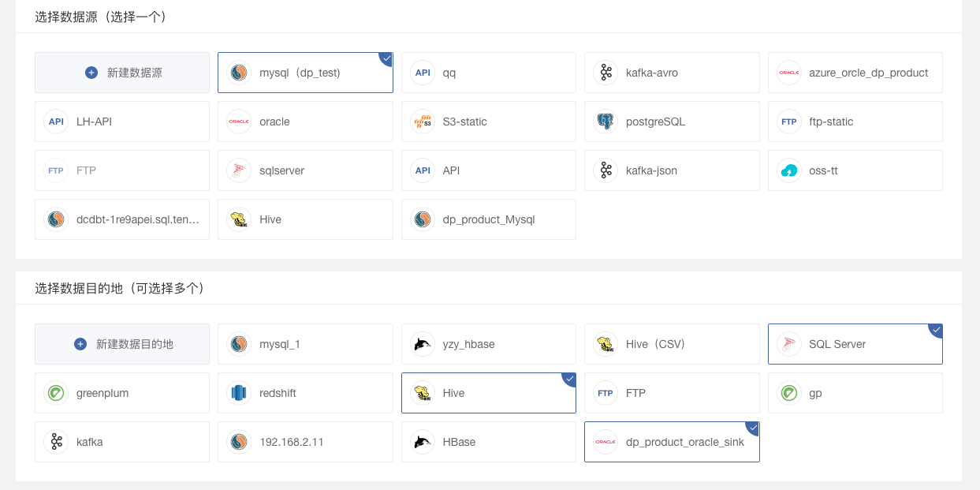Viewport: 980px width, 490px height.
Task: Create a new data destination
Action: pos(122,344)
